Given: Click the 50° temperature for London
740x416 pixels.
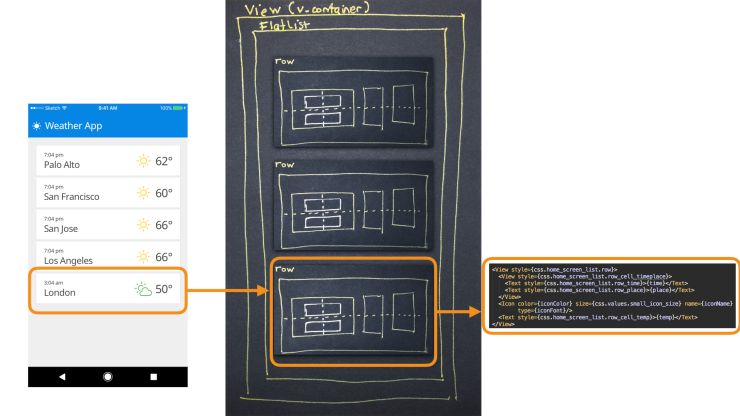Looking at the screenshot, I should click(x=164, y=289).
